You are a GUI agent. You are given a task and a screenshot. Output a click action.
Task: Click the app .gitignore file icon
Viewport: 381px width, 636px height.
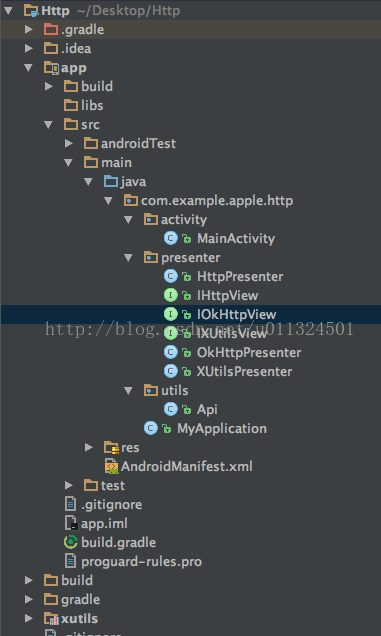coord(71,504)
